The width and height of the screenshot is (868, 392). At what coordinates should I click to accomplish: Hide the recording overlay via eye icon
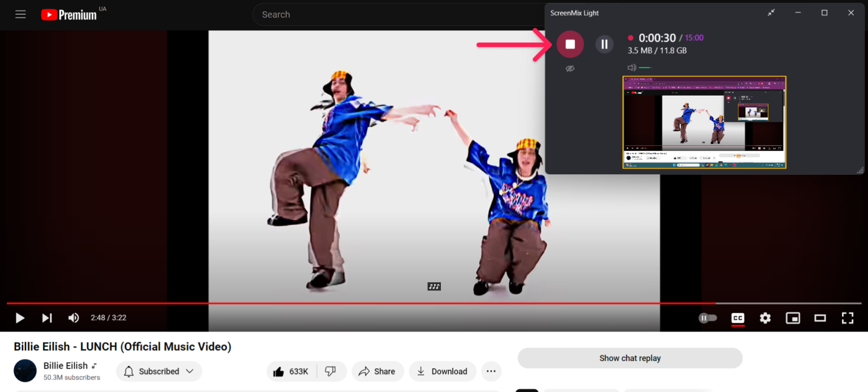[570, 68]
